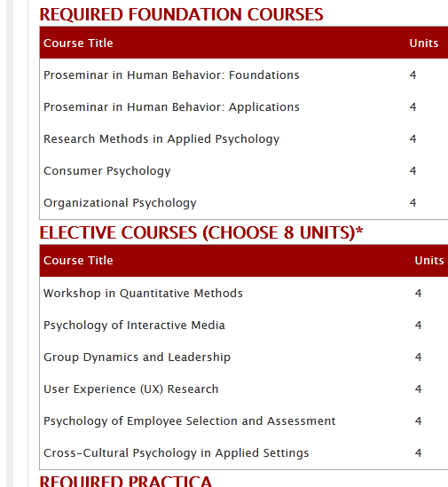Click the Elective Courses heading

[x=201, y=232]
